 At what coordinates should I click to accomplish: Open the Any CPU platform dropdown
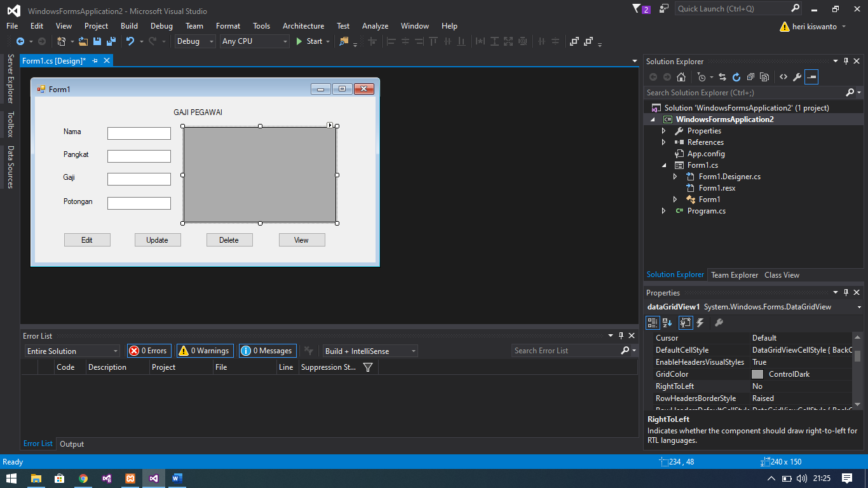click(x=284, y=41)
